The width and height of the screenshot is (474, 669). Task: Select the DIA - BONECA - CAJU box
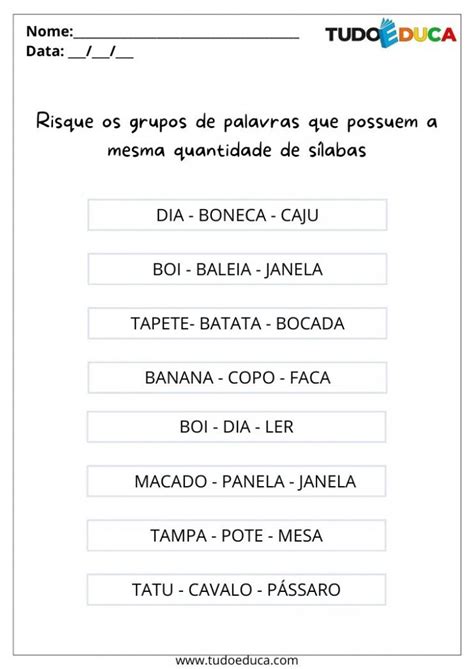(x=237, y=215)
